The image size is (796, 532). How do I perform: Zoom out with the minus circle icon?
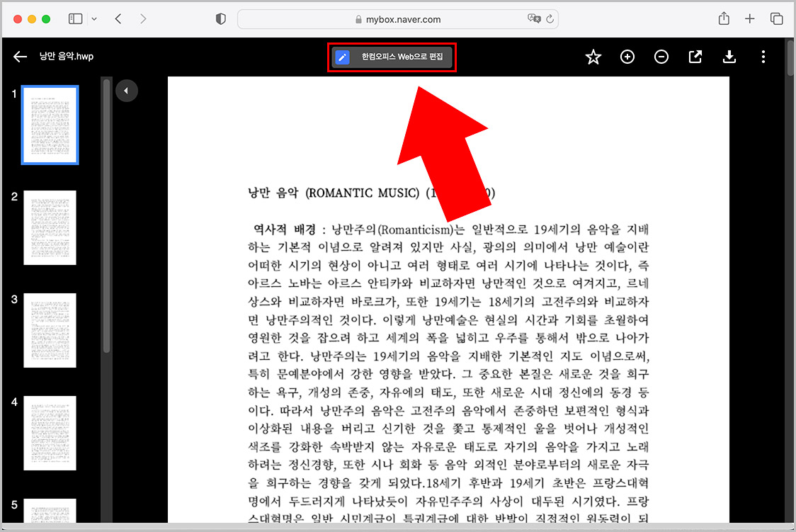coord(661,57)
